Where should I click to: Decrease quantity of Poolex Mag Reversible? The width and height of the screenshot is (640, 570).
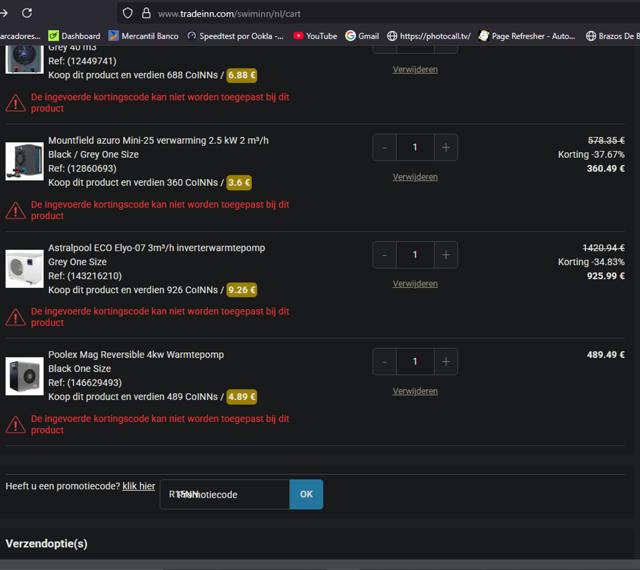384,362
